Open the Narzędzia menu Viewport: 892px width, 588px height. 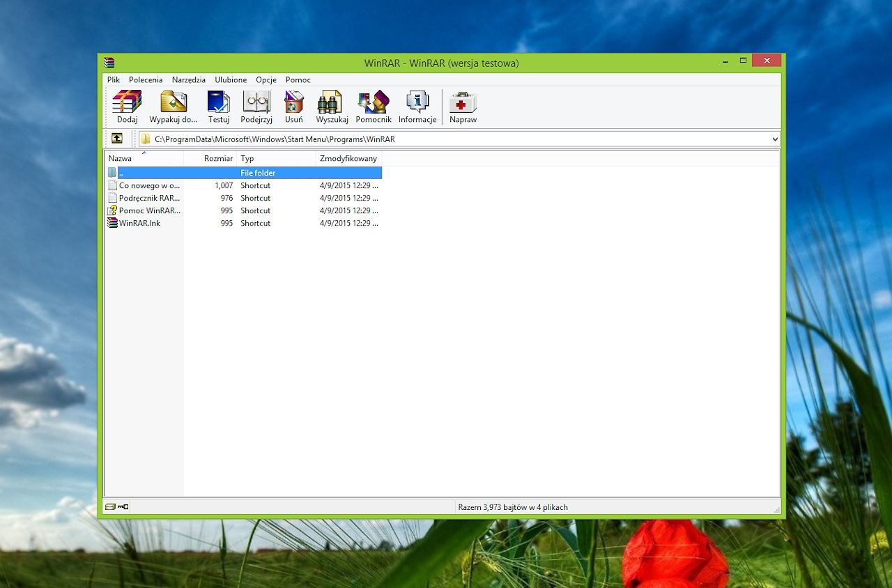coord(189,80)
